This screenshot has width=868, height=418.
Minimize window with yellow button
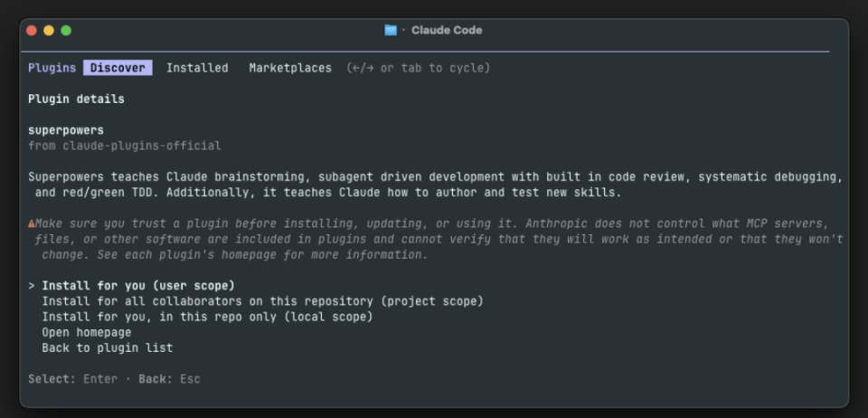click(x=49, y=31)
